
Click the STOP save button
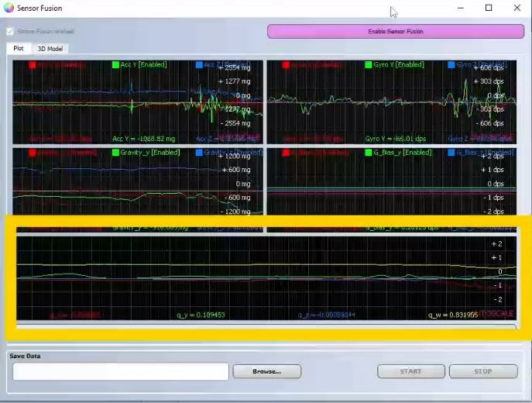(x=483, y=371)
